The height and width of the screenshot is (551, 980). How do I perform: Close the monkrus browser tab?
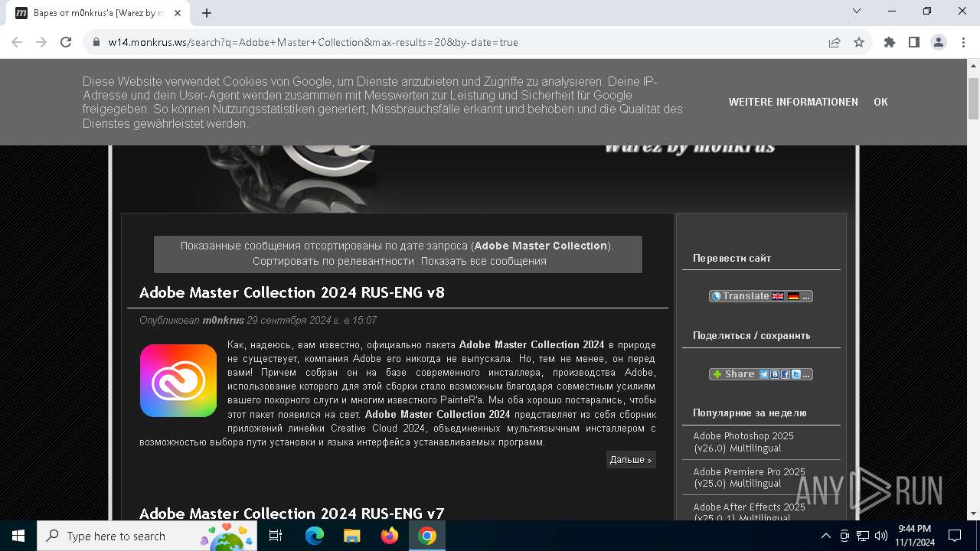click(178, 13)
